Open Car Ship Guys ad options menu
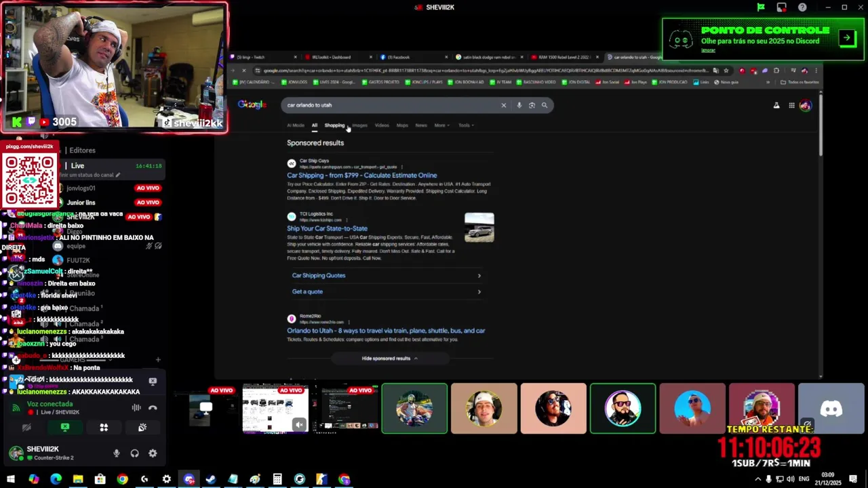 coord(401,167)
